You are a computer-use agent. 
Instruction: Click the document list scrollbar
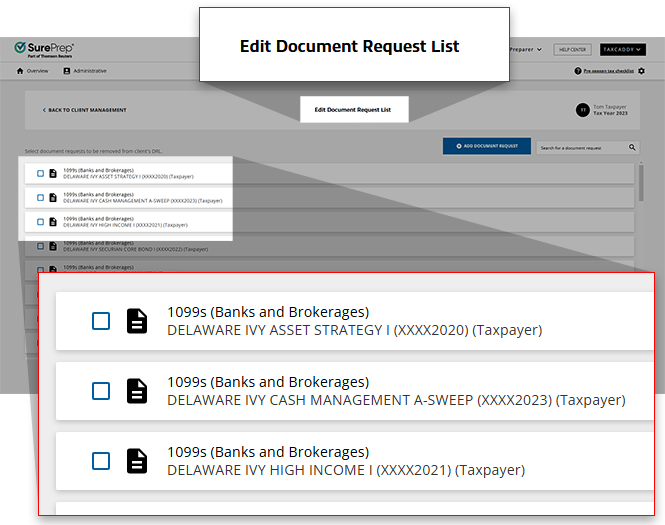641,182
